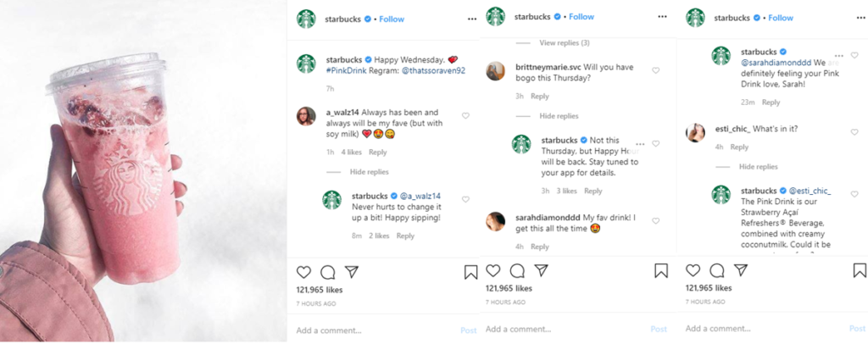Expand View replies (3) in middle panel
This screenshot has width=868, height=344.
[564, 43]
